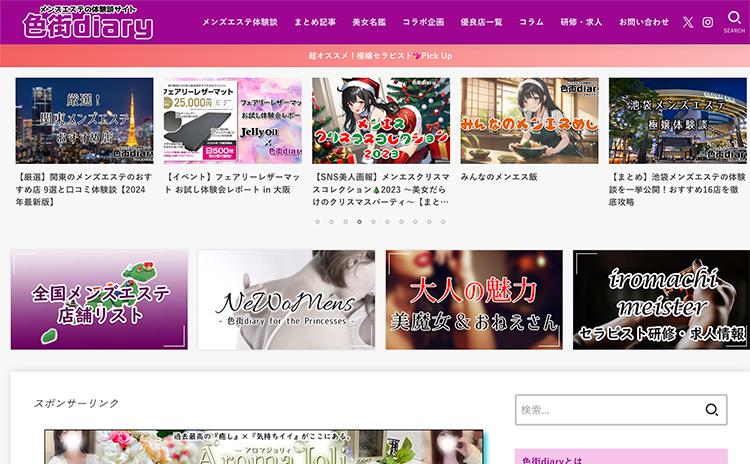Screen dimensions: 750x464
Task: Open 研修・求人 menu item
Action: tap(581, 22)
